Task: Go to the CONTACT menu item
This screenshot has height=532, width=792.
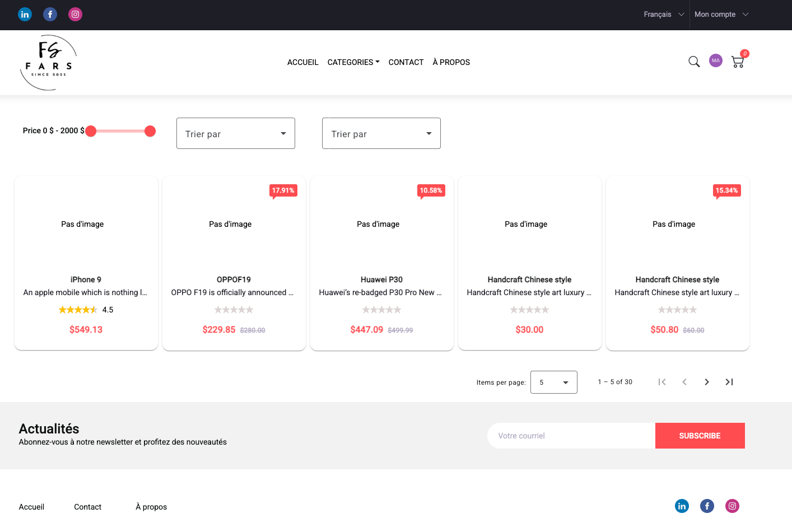Action: click(406, 62)
